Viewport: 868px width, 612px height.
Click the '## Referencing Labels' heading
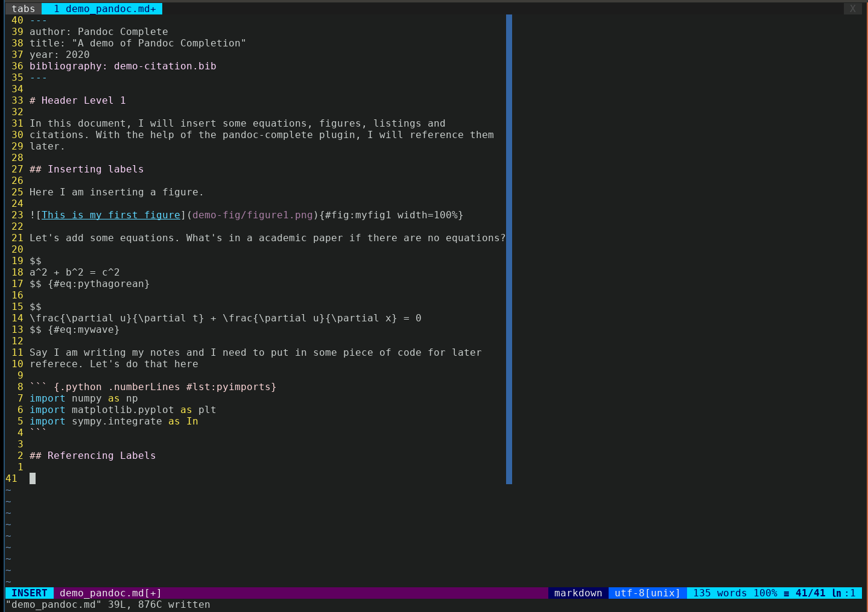(93, 455)
